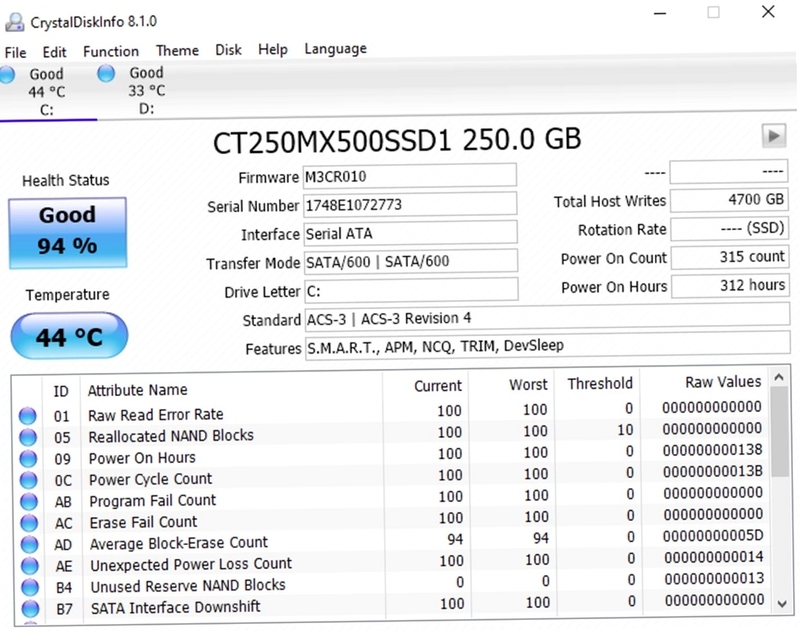Screen dimensions: 800x631
Task: Open the Theme menu
Action: [177, 51]
